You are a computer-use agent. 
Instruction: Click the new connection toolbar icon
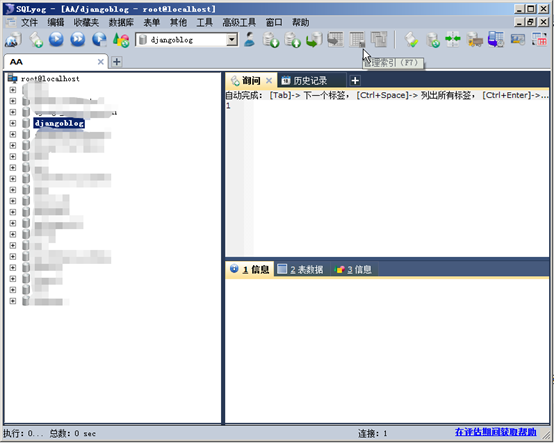click(x=13, y=40)
